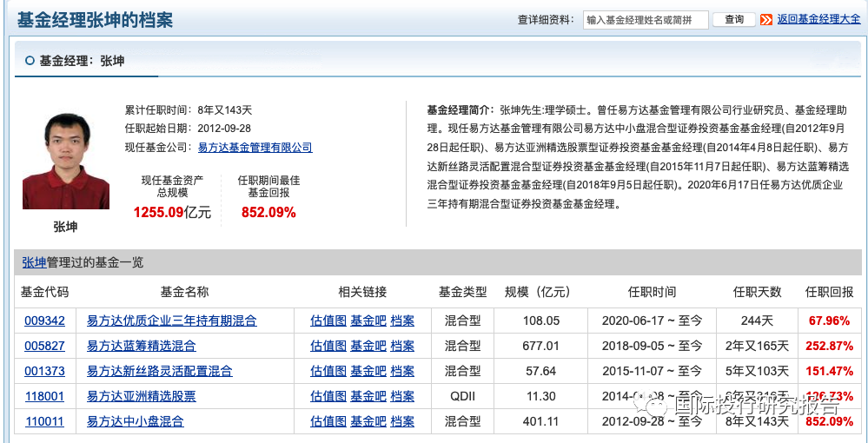This screenshot has width=868, height=443.
Task: Click the 108.05 fund size cell
Action: point(541,321)
